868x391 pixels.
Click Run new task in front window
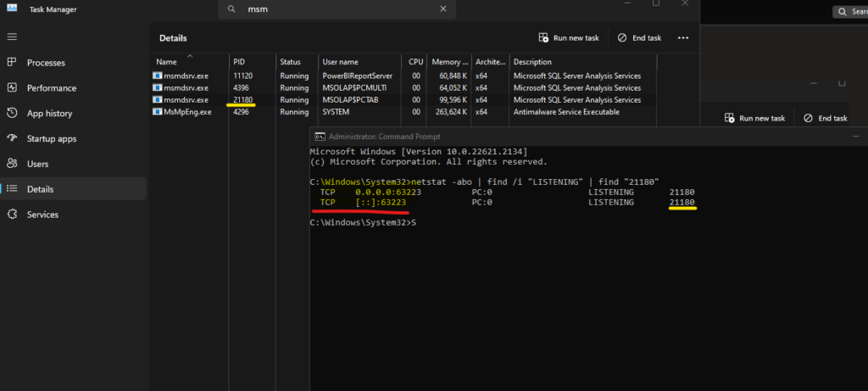(x=569, y=37)
